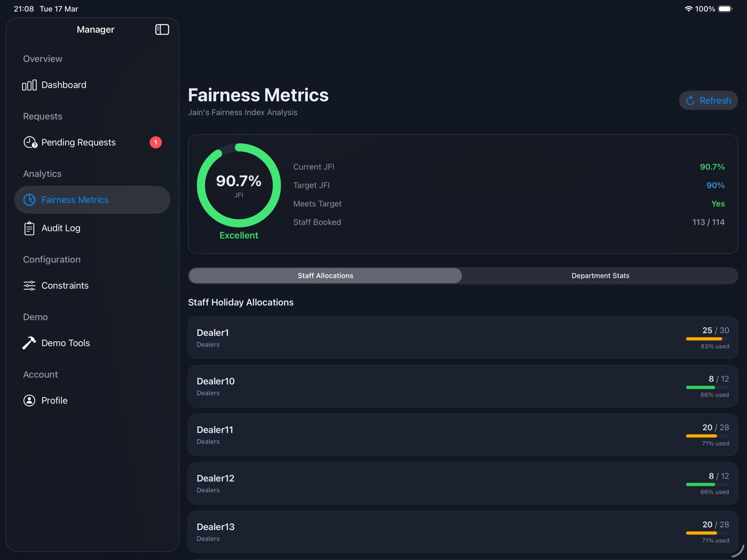Click the 90.7% JFI circular gauge

click(239, 185)
